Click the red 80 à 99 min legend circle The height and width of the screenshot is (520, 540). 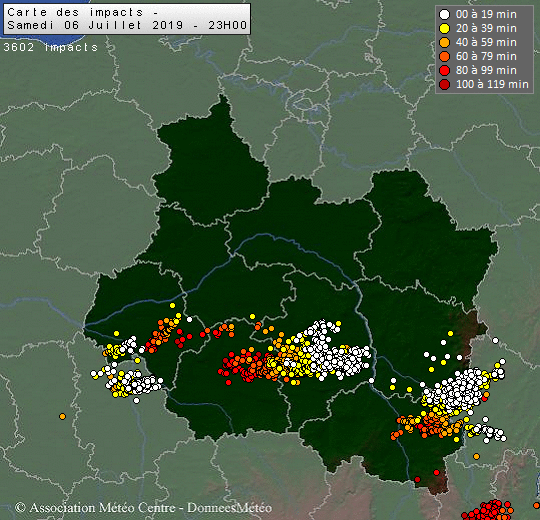pyautogui.click(x=445, y=70)
